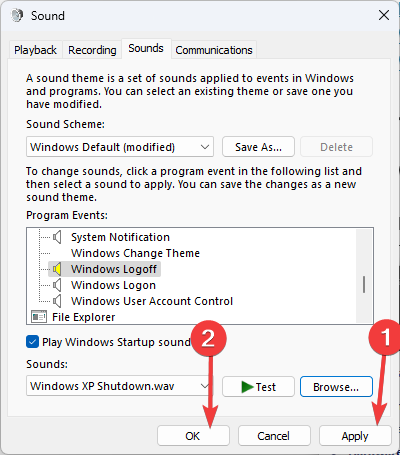Image resolution: width=400 pixels, height=455 pixels.
Task: Click the Save As... button
Action: 258,147
